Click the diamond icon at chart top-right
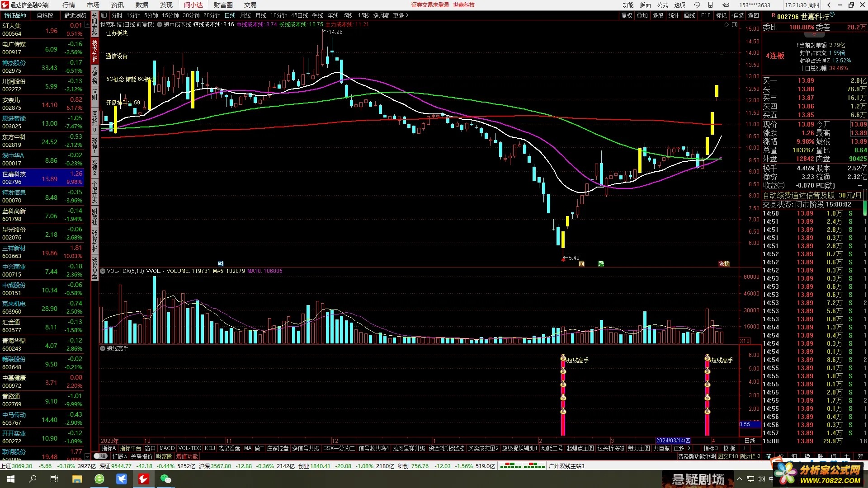Image resolution: width=868 pixels, height=488 pixels. (x=726, y=25)
